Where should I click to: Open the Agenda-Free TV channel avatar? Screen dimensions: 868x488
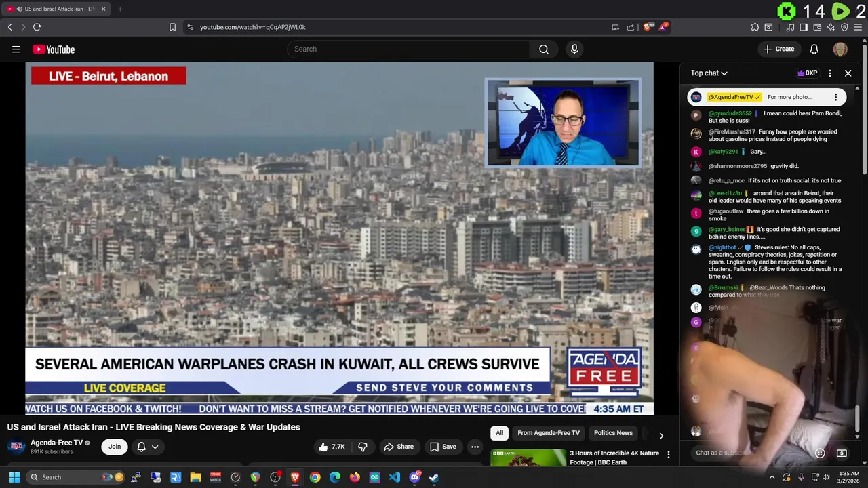pyautogui.click(x=16, y=447)
